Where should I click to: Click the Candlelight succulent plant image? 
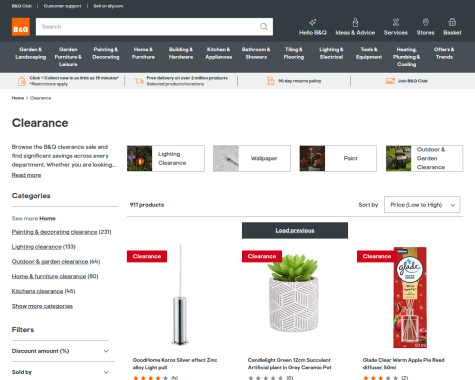pos(293,293)
